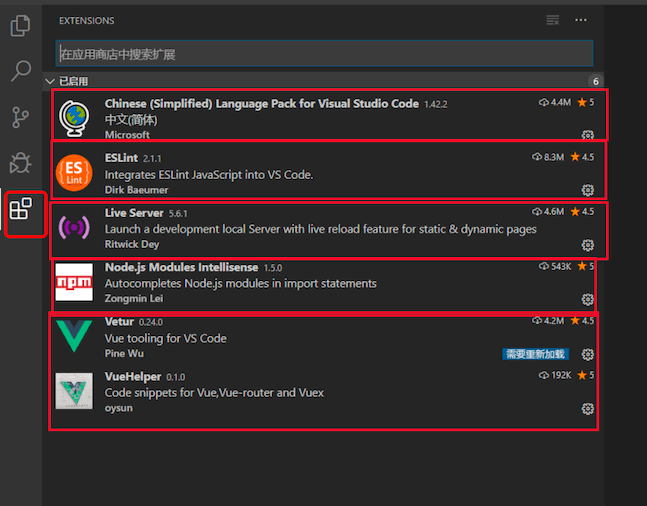Click the Chinese Language Pack globe icon

click(x=74, y=118)
